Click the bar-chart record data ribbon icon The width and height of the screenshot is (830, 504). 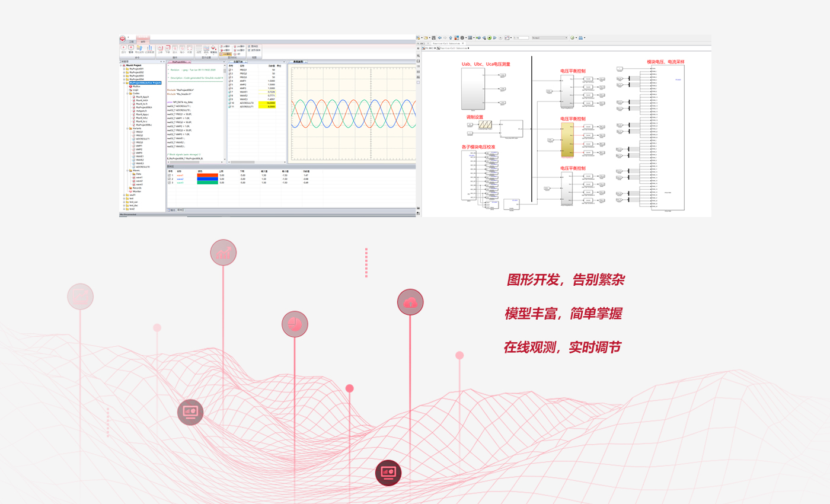coord(150,48)
